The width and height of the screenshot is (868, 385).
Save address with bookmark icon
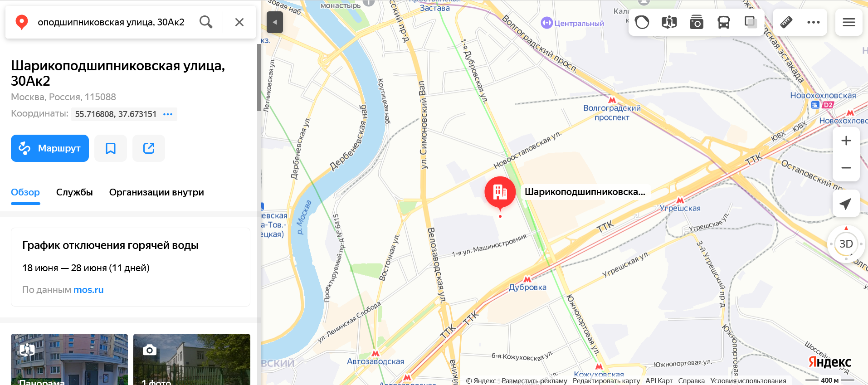pos(111,148)
